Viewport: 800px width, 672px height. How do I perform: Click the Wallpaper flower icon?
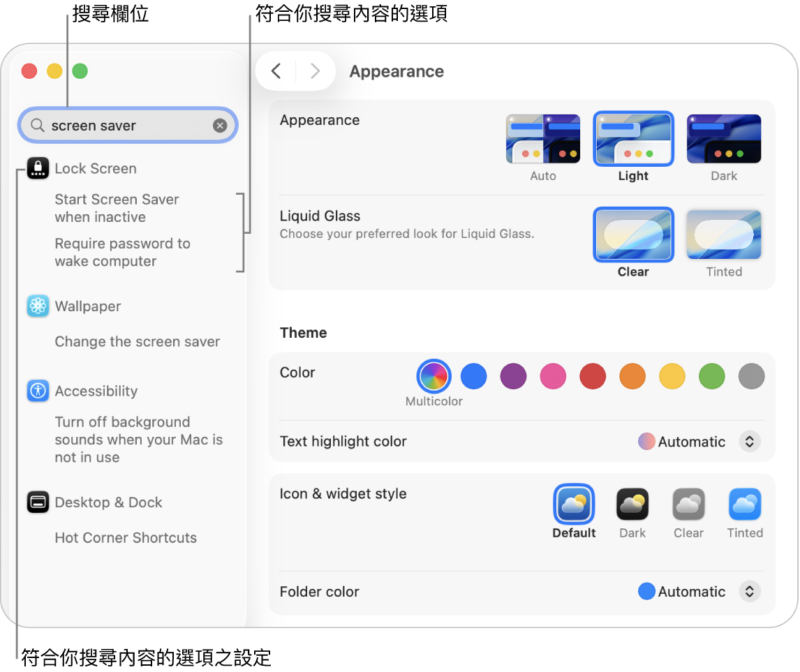(38, 306)
